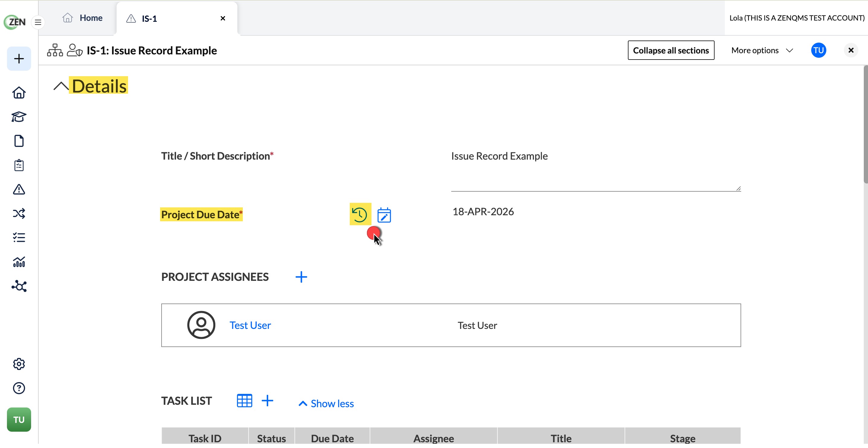Click the Project Due Date label
The height and width of the screenshot is (448, 868).
tap(201, 215)
